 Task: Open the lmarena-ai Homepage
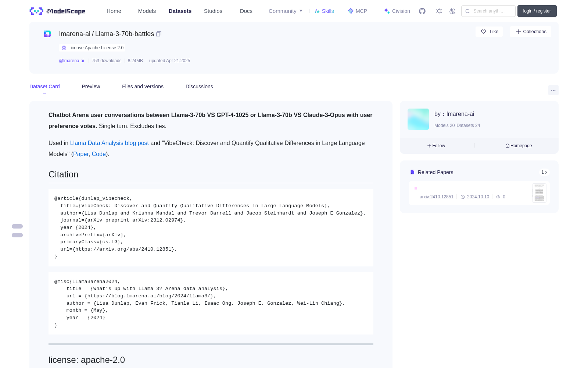click(x=519, y=146)
